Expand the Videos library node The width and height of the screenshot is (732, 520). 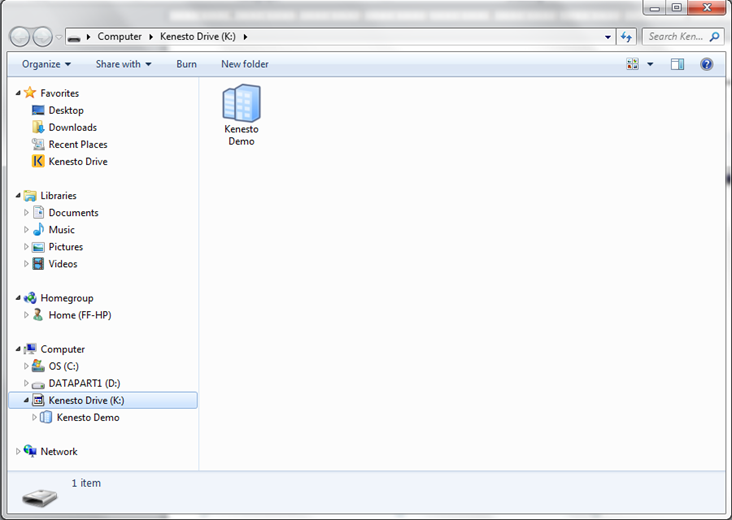26,264
